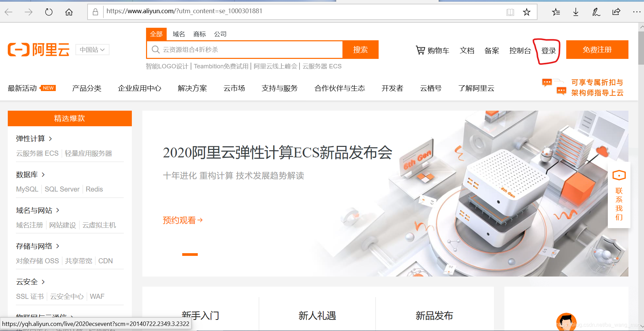Viewport: 644px width, 331px height.
Task: Expand the 存储与网络 category
Action: click(x=38, y=246)
